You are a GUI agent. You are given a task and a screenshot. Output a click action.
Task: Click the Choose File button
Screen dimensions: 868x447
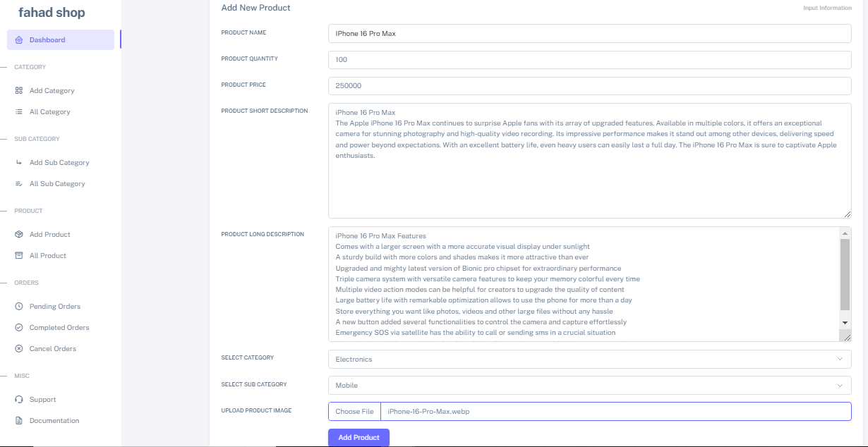point(354,412)
